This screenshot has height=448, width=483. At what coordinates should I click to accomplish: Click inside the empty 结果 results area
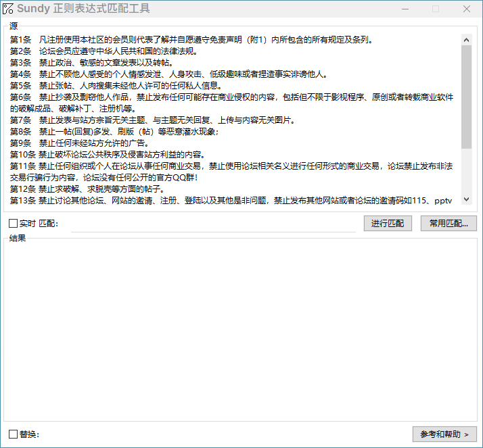click(240, 331)
